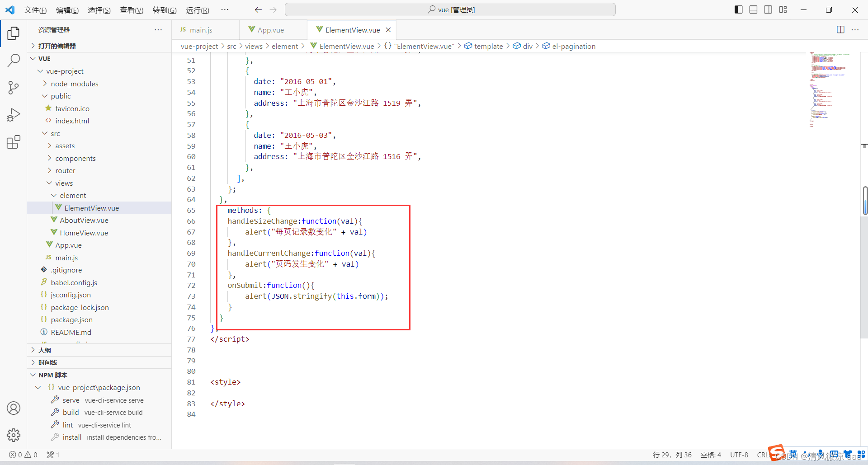The image size is (868, 465).
Task: Open the Search view in activity bar
Action: [x=14, y=60]
